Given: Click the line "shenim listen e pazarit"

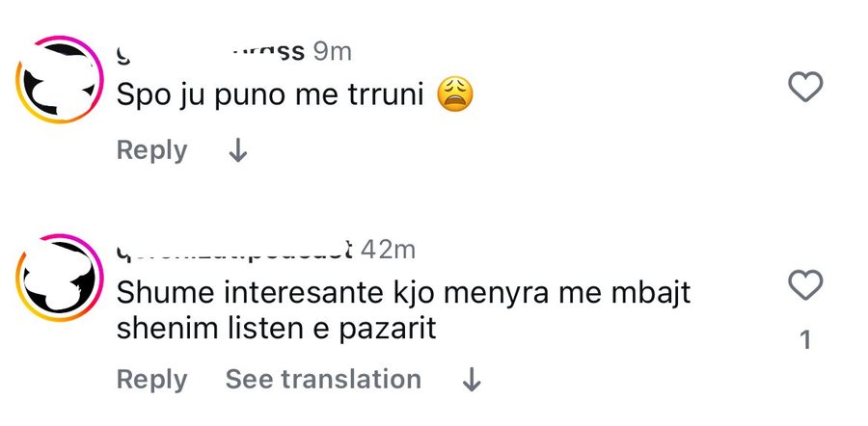Looking at the screenshot, I should click(277, 329).
